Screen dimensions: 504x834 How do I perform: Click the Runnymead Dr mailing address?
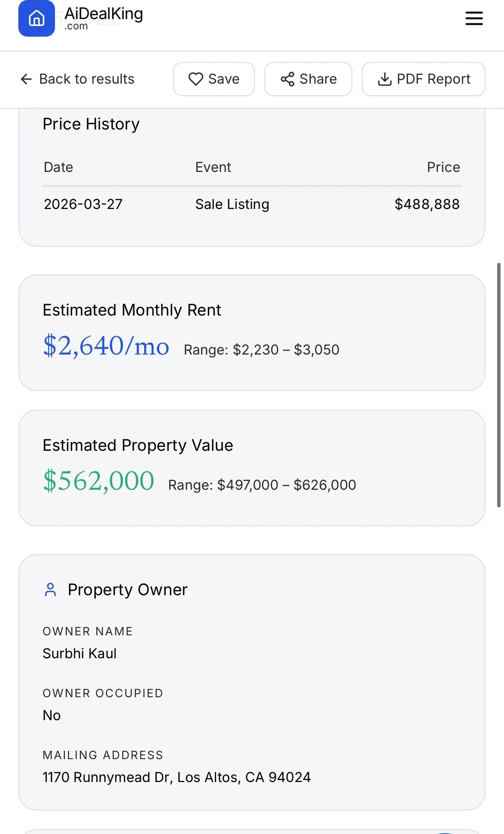coord(176,777)
